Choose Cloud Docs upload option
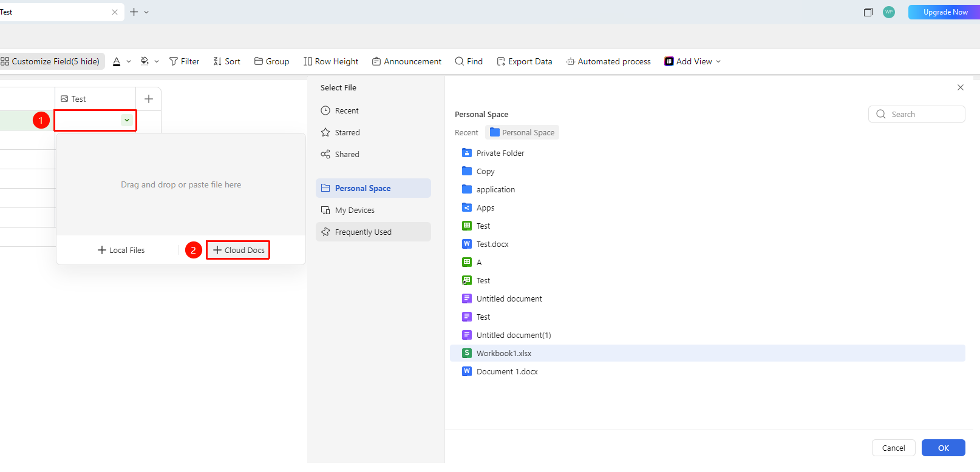980x472 pixels. [x=238, y=250]
